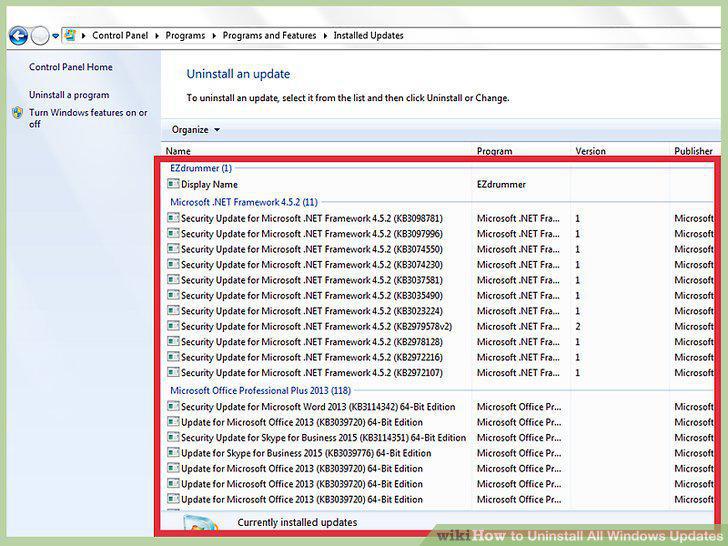Click the Forward navigation arrow button
This screenshot has width=728, height=546.
tap(40, 35)
